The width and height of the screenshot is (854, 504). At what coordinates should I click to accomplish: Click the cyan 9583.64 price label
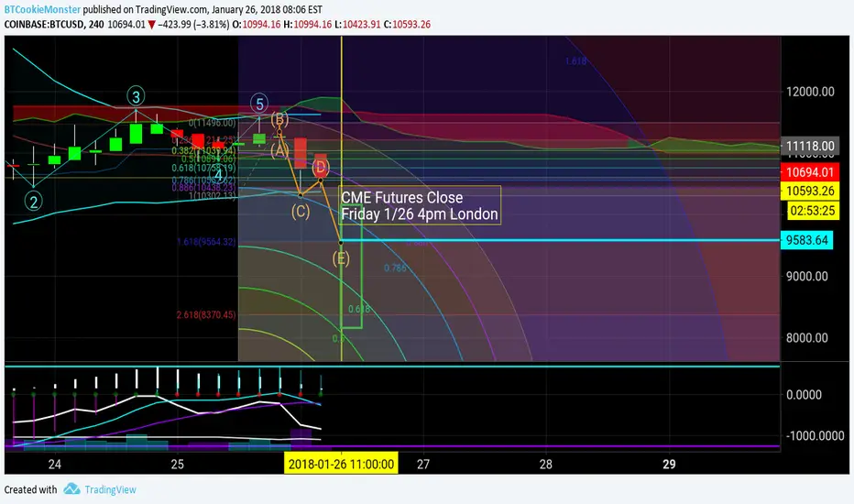coord(806,240)
